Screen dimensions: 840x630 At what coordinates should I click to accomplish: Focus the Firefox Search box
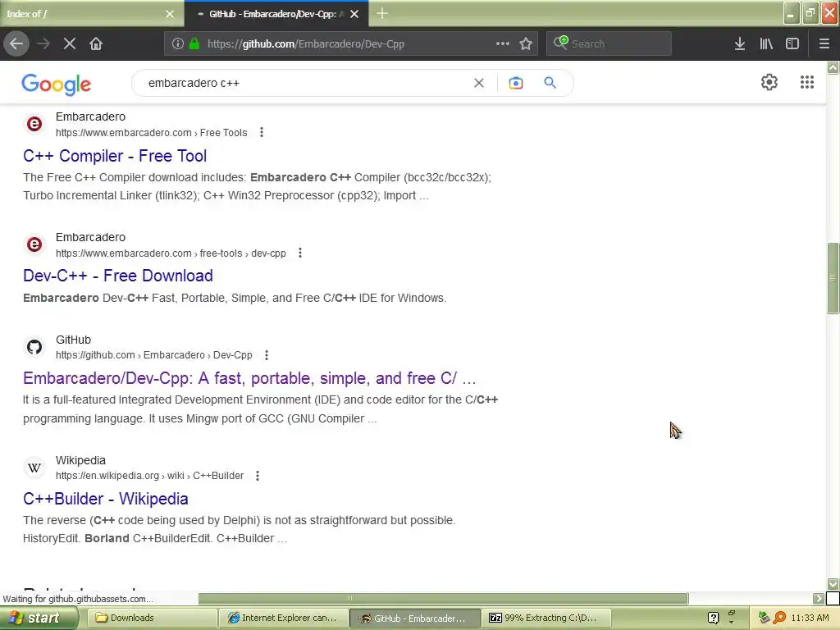click(609, 43)
